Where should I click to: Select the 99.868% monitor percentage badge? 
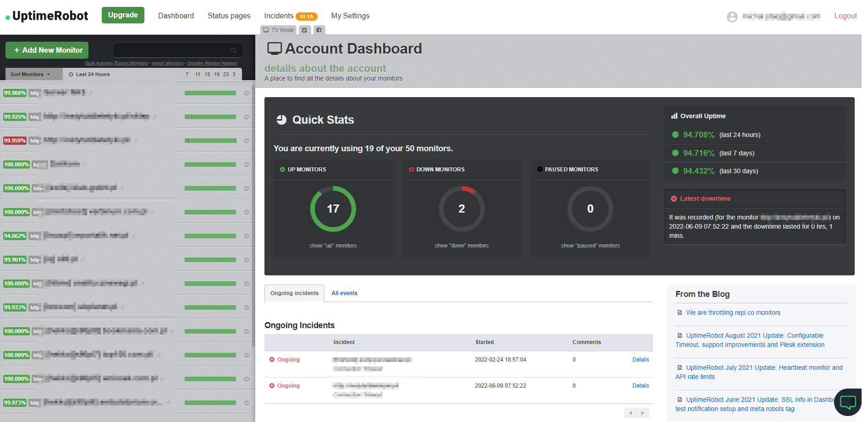(15, 93)
